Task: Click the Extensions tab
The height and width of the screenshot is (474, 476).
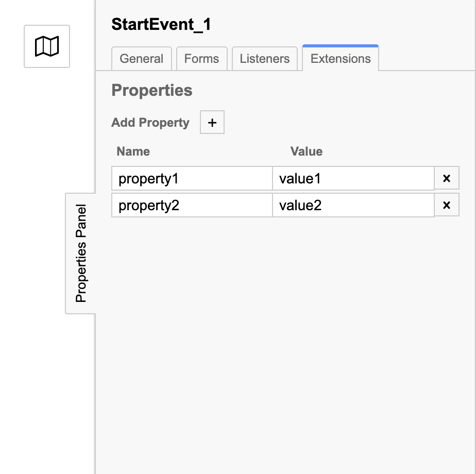Action: pyautogui.click(x=341, y=59)
